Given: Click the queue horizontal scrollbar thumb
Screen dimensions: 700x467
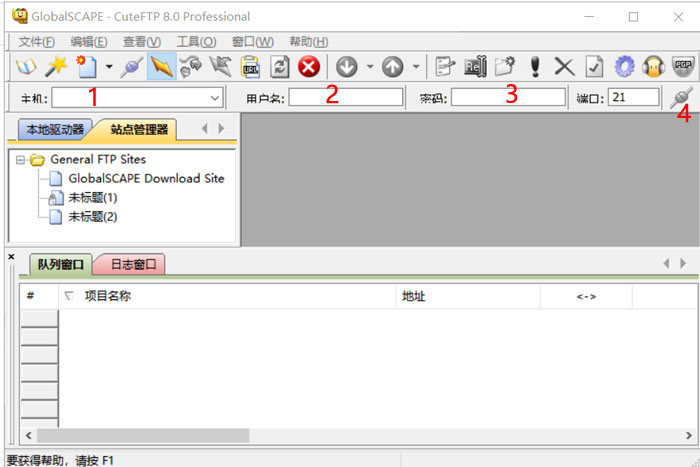Looking at the screenshot, I should [143, 436].
